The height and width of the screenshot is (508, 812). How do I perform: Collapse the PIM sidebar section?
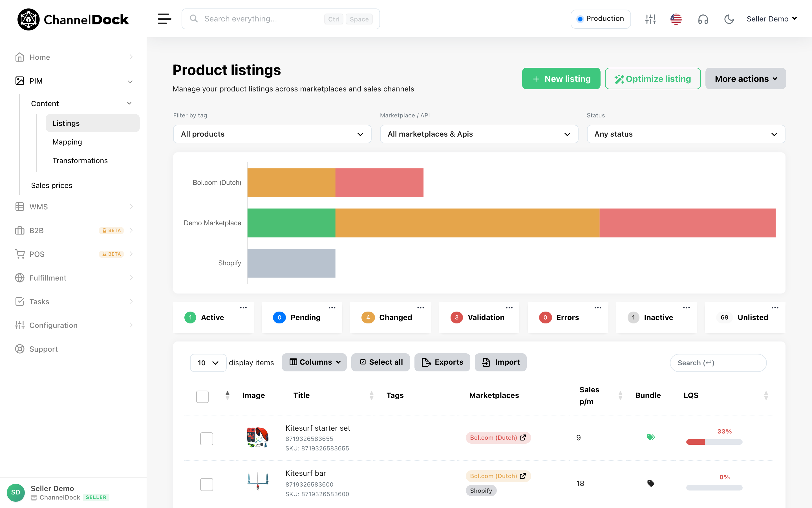coord(74,81)
